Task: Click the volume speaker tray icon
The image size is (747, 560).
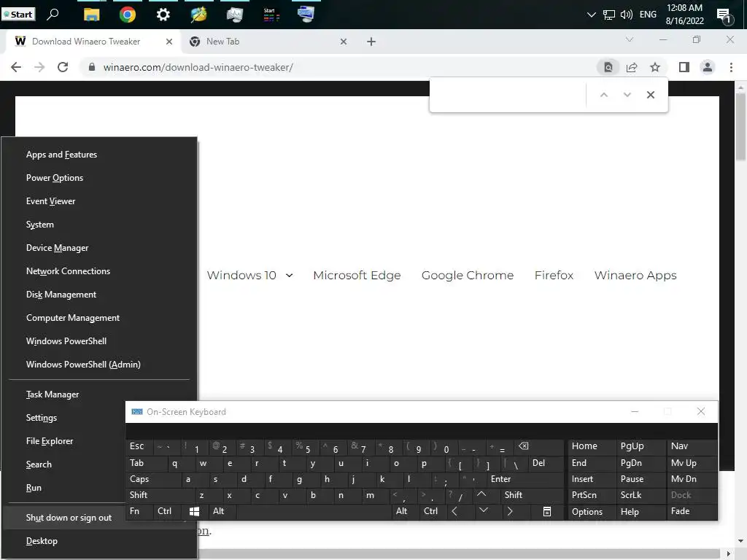Action: 626,15
